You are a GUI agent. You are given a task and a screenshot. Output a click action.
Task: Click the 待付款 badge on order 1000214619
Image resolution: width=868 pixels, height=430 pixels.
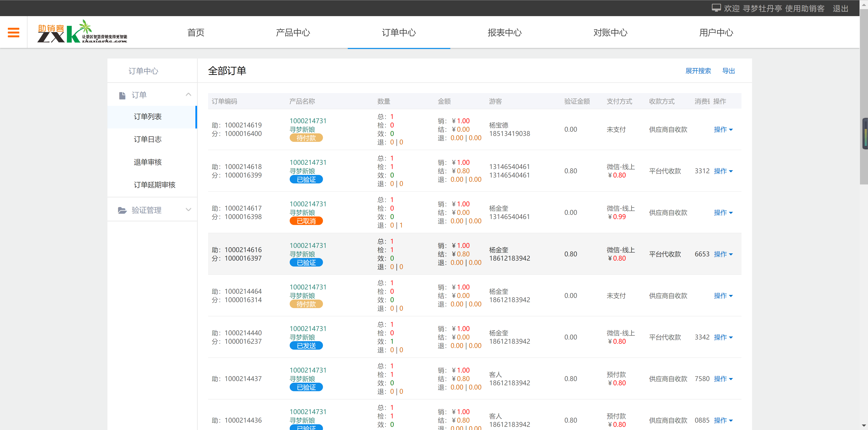click(x=306, y=138)
